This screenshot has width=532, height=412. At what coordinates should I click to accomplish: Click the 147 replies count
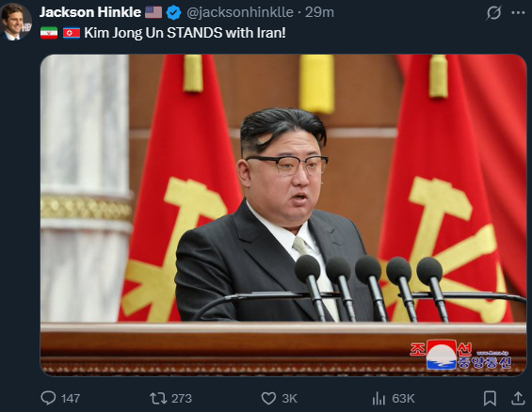coord(71,399)
